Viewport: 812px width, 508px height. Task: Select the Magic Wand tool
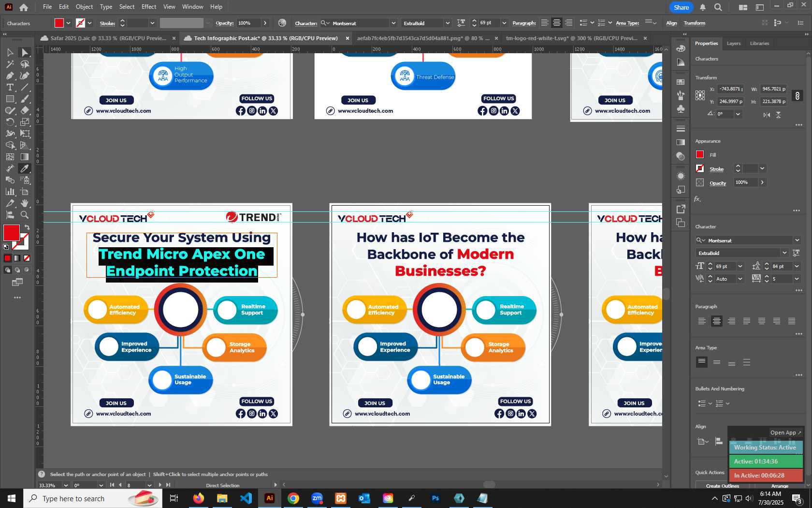tap(10, 64)
